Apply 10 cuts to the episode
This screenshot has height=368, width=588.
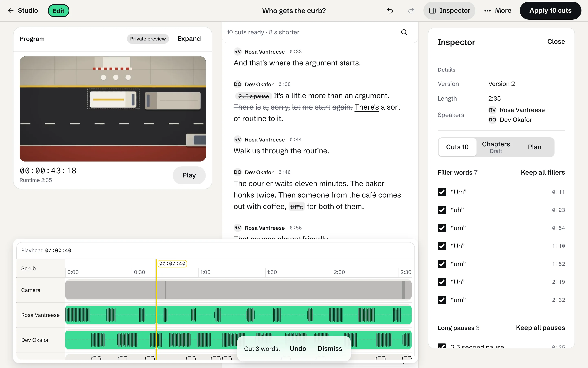pos(550,11)
